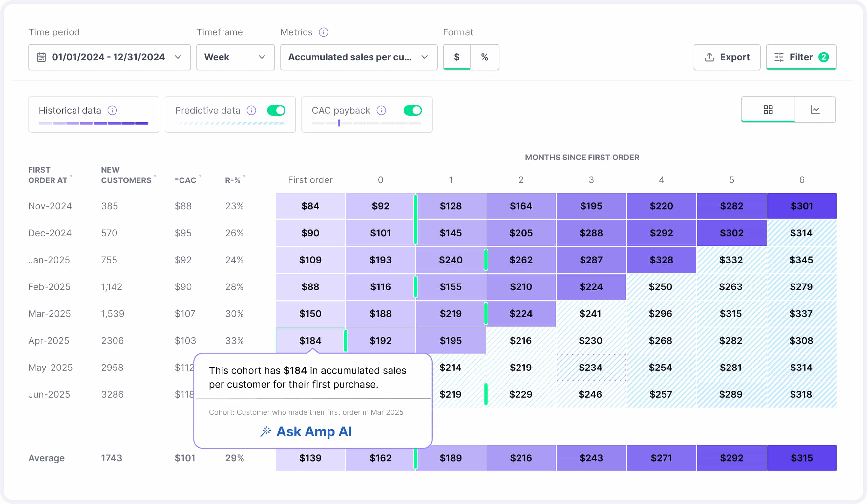Select the $184 Apr-2025 first order cell
This screenshot has height=504, width=867.
[310, 340]
